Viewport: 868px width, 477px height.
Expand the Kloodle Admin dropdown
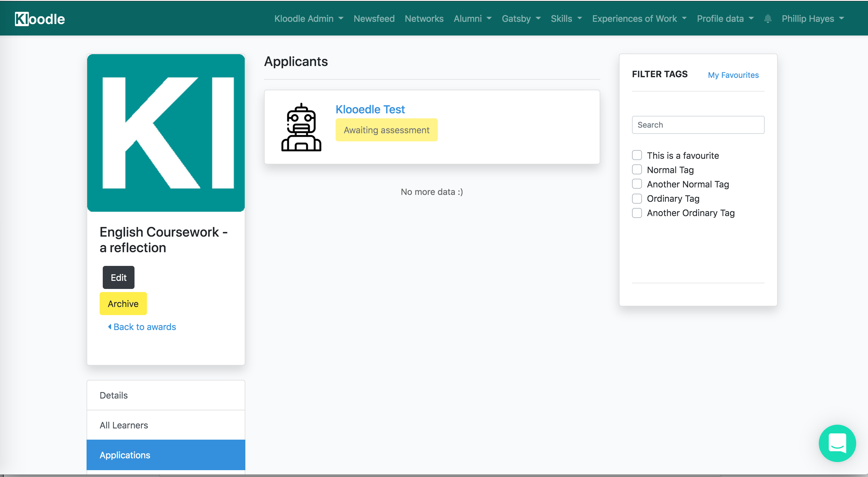click(x=309, y=19)
